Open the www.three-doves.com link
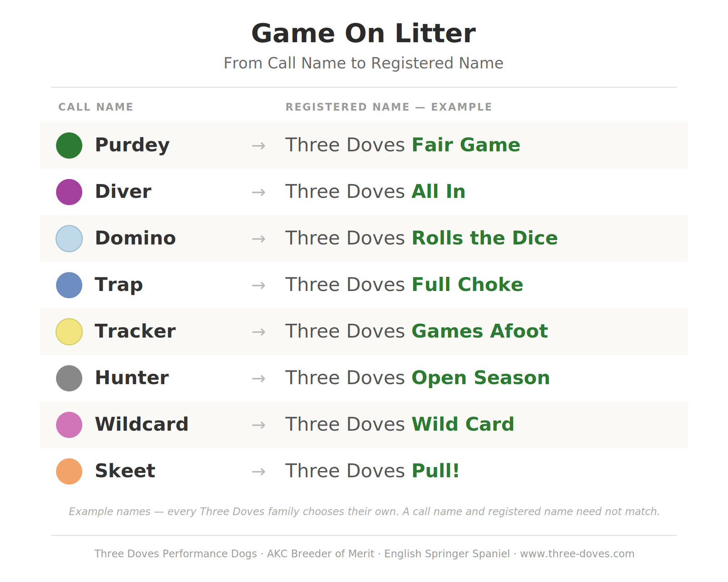 [577, 554]
